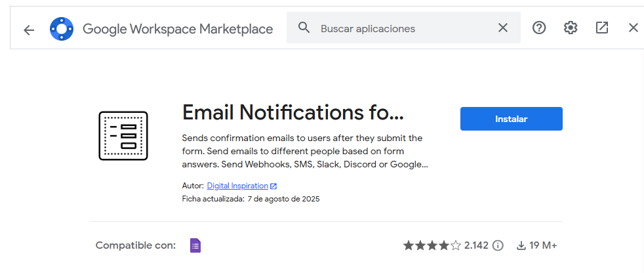Go back using the left arrow
The width and height of the screenshot is (644, 273).
pyautogui.click(x=29, y=30)
